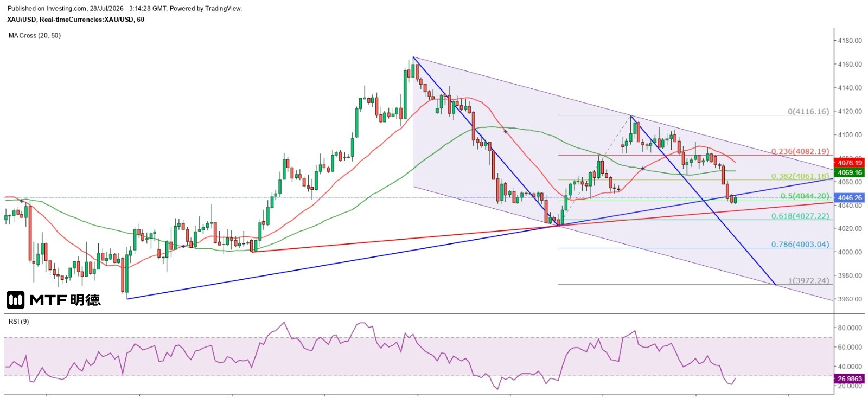Image resolution: width=868 pixels, height=398 pixels.
Task: Select the RSI (9) indicator label
Action: pyautogui.click(x=19, y=322)
